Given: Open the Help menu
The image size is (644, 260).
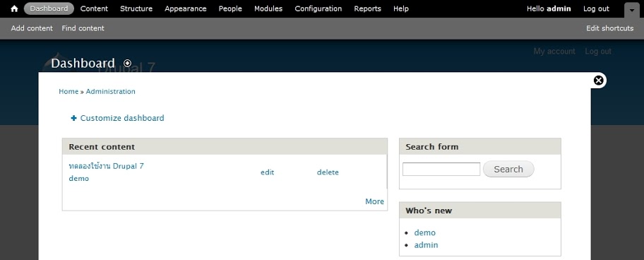Looking at the screenshot, I should tap(401, 8).
